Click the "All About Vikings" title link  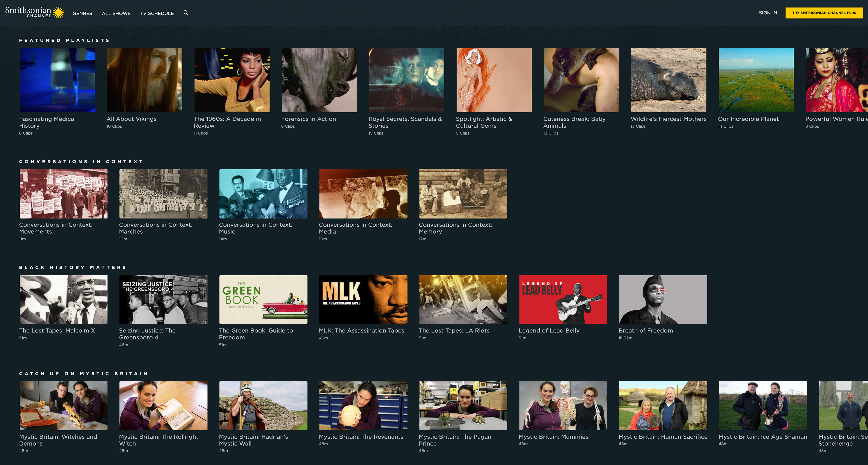click(x=131, y=119)
